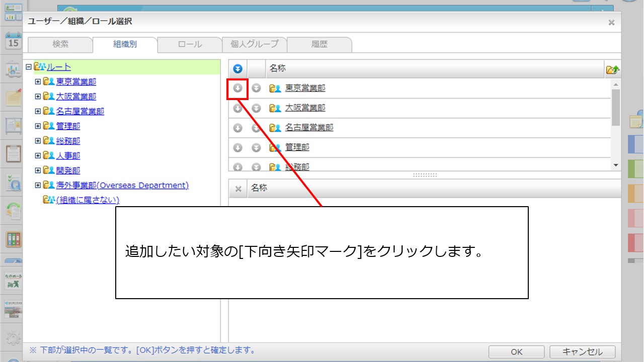Expand the 東京営業部 tree node
Screen dimensions: 644x362
coord(38,81)
